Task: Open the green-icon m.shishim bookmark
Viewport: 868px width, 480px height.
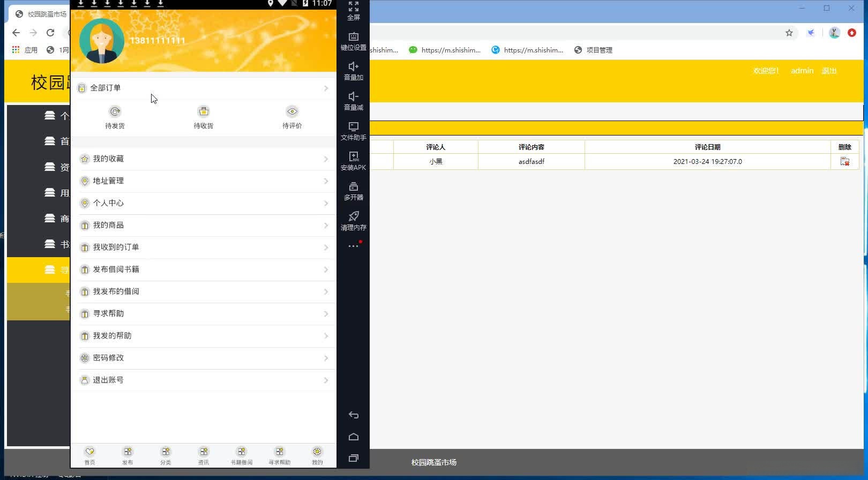Action: pos(445,50)
